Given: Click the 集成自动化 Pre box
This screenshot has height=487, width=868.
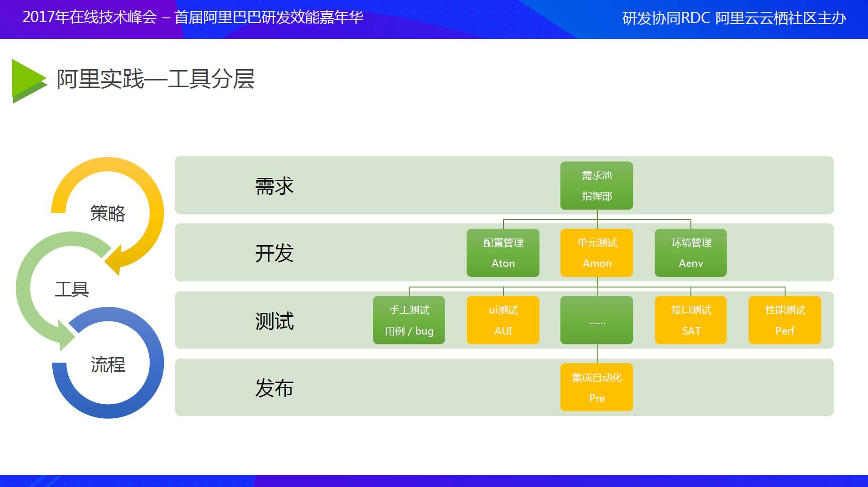Looking at the screenshot, I should [597, 387].
